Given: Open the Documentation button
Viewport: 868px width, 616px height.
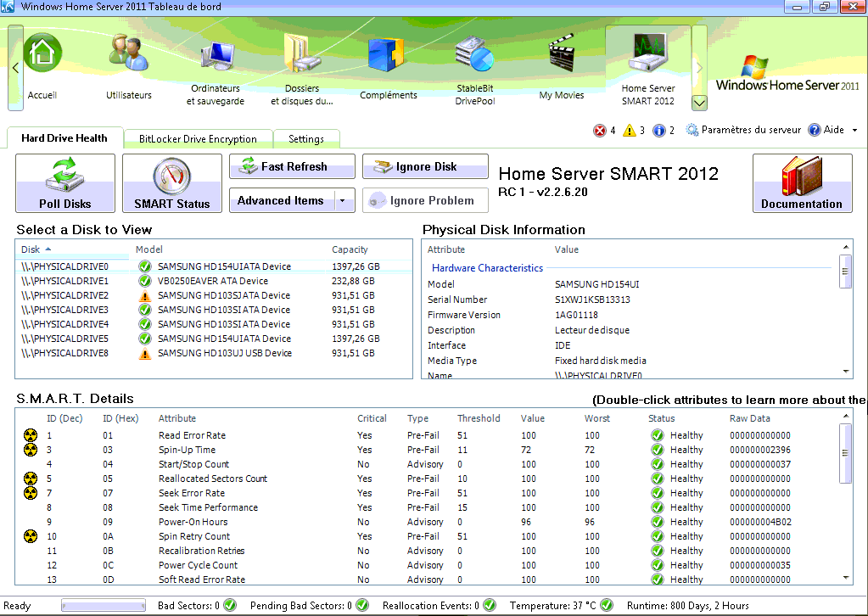Looking at the screenshot, I should pos(802,183).
